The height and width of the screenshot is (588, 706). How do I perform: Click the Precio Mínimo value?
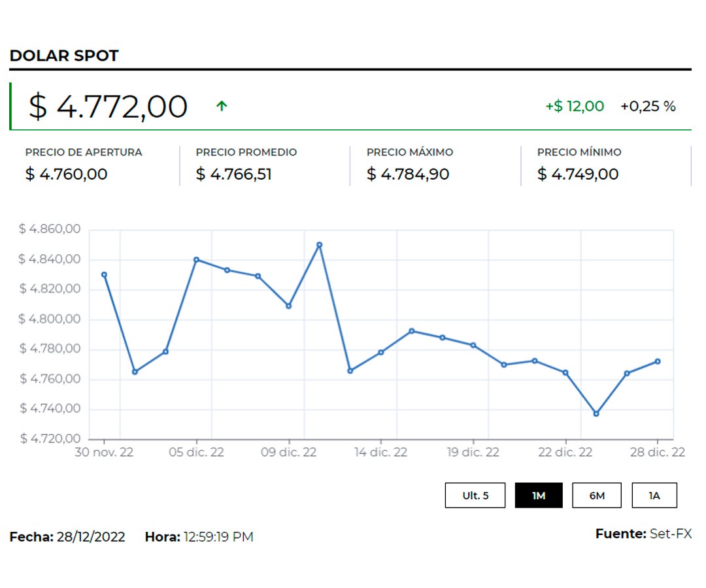pyautogui.click(x=578, y=174)
